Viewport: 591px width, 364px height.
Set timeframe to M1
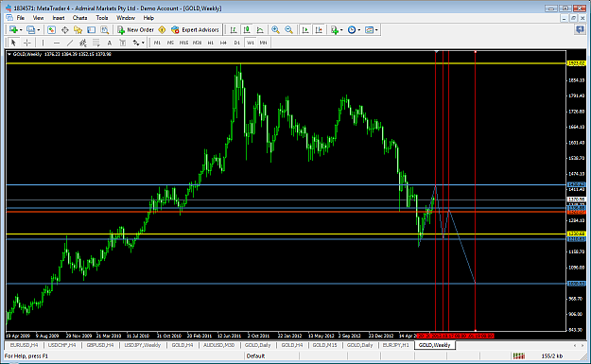click(157, 43)
